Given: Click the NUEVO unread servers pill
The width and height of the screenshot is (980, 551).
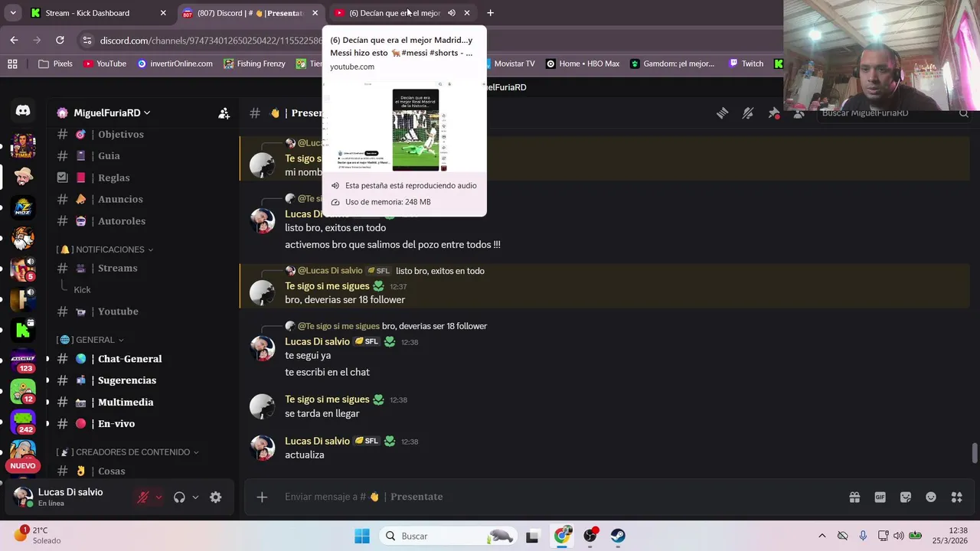Looking at the screenshot, I should 23,465.
